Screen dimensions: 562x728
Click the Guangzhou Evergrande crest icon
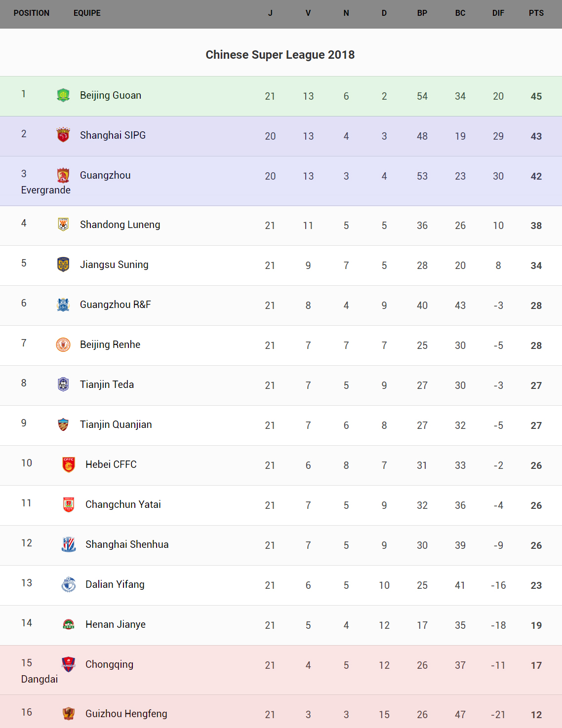[63, 175]
